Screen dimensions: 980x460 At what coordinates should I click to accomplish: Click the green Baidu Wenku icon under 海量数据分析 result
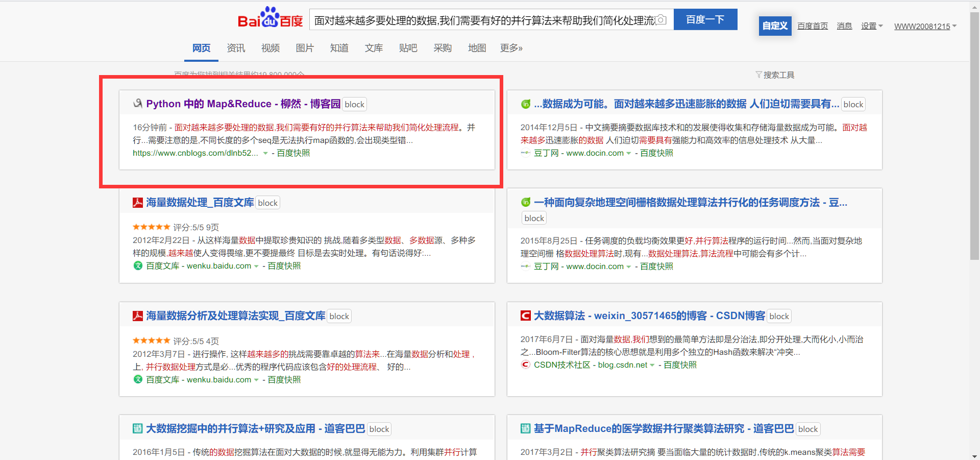(x=138, y=379)
